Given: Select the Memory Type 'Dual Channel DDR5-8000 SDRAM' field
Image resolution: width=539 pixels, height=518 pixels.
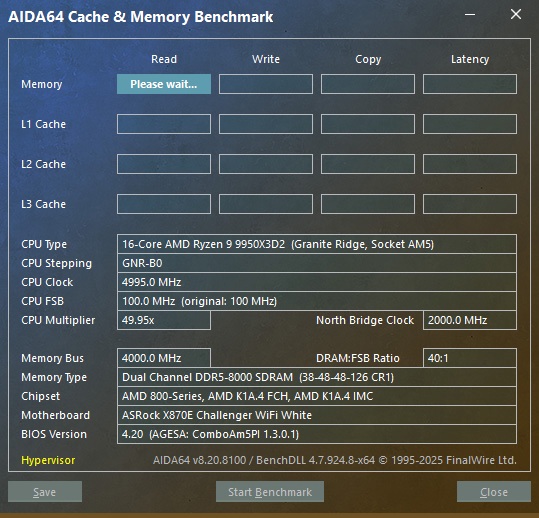Looking at the screenshot, I should 317,377.
